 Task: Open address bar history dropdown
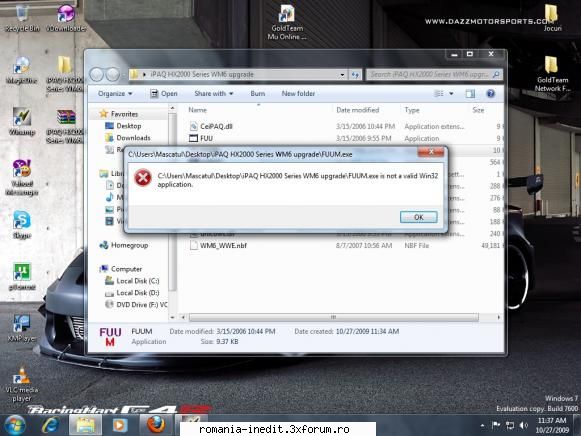(342, 74)
